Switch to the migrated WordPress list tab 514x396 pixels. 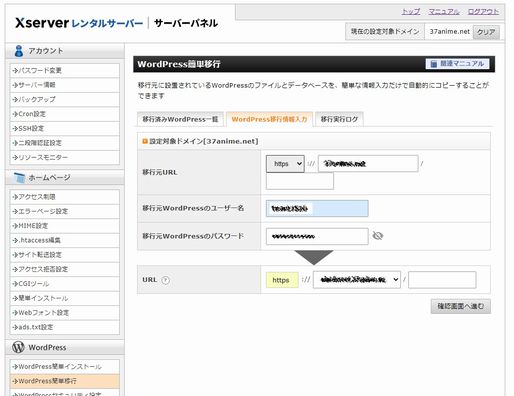[x=180, y=119]
